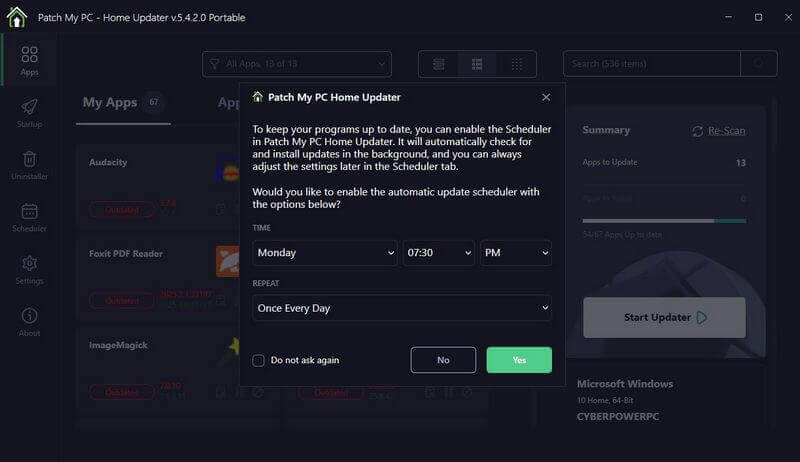
Task: Click the search magnifier icon
Action: coord(759,64)
